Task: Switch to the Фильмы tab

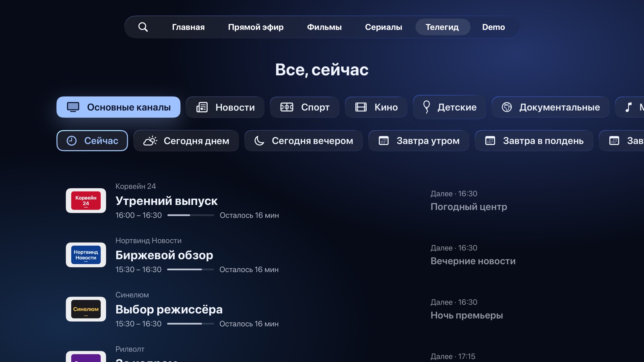Action: pyautogui.click(x=324, y=27)
